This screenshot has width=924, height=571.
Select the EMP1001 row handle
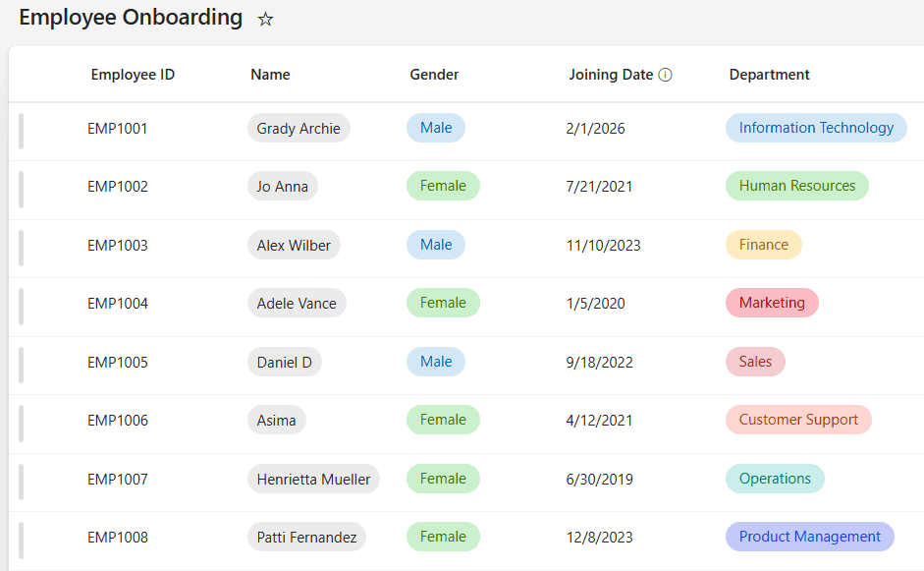click(22, 131)
